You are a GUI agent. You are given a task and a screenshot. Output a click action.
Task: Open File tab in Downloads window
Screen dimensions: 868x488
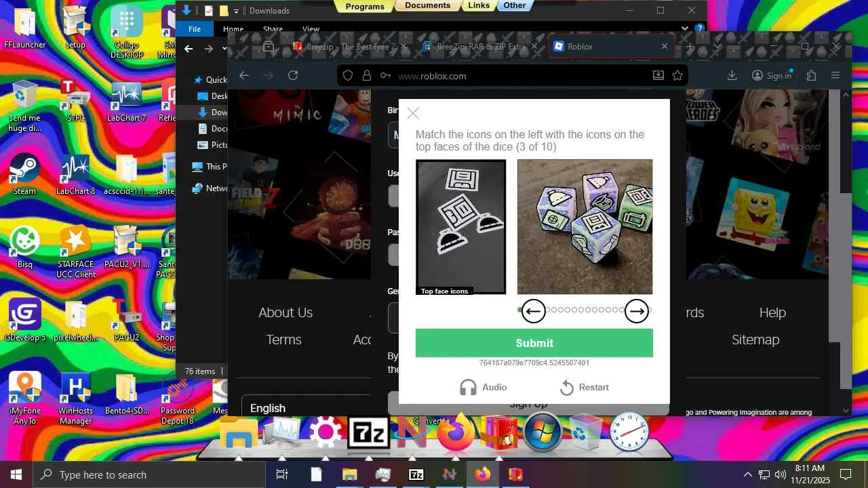coord(195,29)
